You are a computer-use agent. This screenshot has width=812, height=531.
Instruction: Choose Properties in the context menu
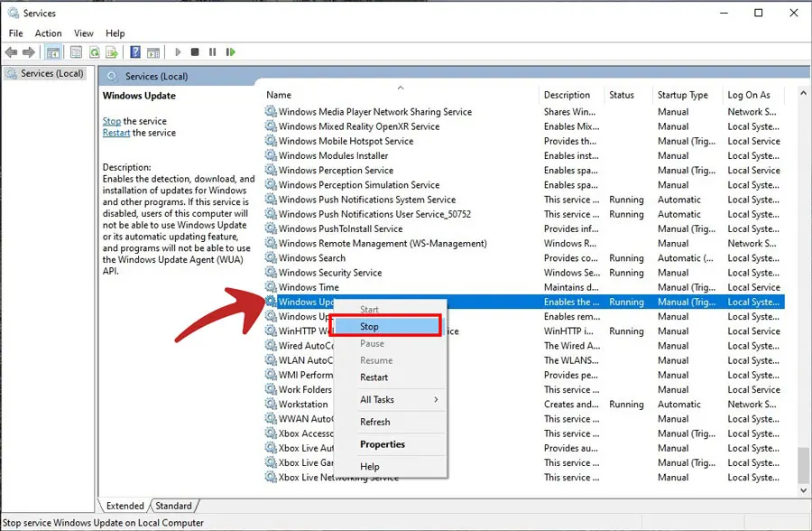coord(391,444)
